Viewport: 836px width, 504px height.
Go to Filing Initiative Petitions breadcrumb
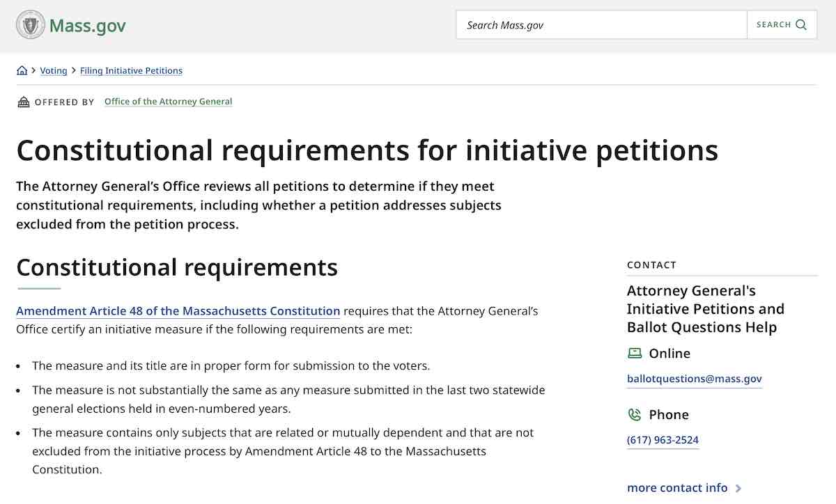tap(131, 71)
